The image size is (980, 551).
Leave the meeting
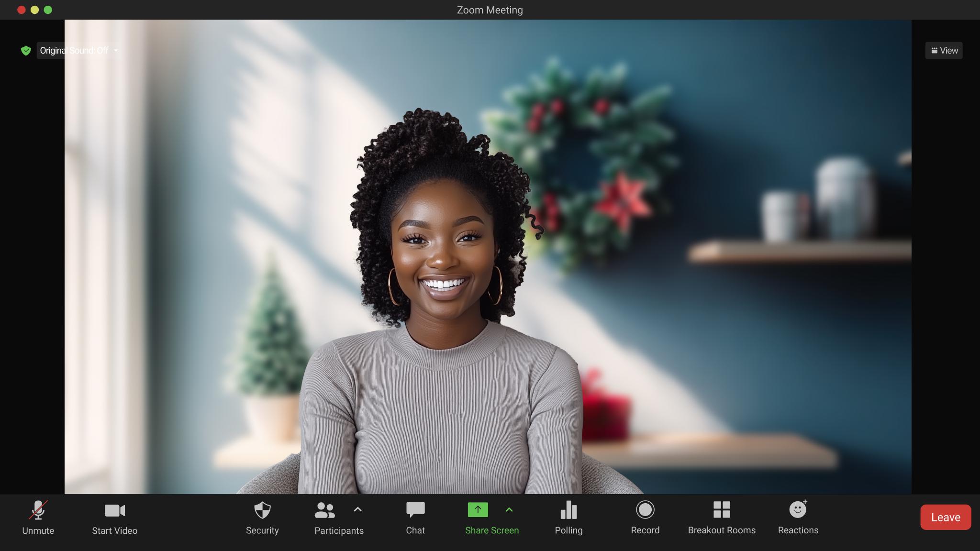[x=945, y=517]
